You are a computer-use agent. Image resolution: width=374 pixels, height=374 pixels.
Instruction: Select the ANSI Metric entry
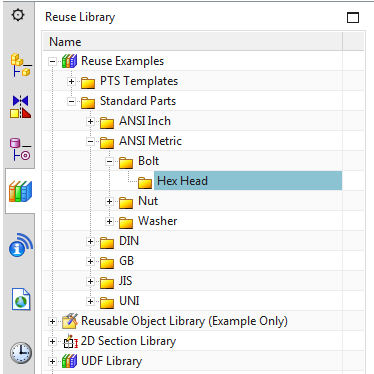pyautogui.click(x=150, y=141)
